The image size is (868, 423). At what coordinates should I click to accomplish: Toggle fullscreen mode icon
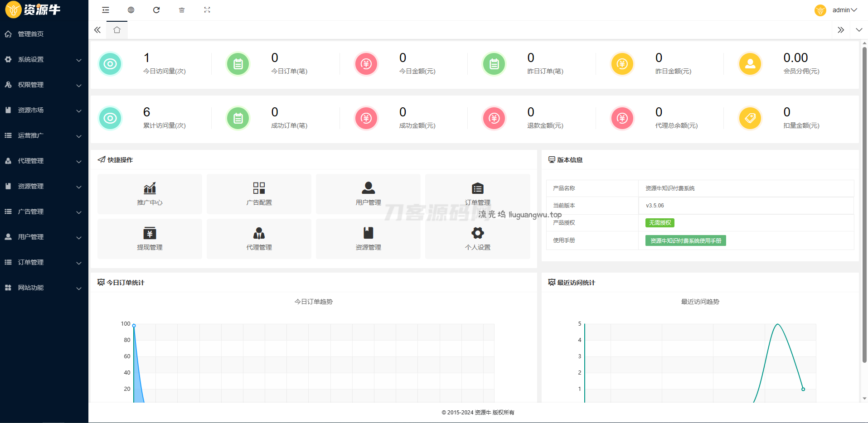tap(207, 10)
